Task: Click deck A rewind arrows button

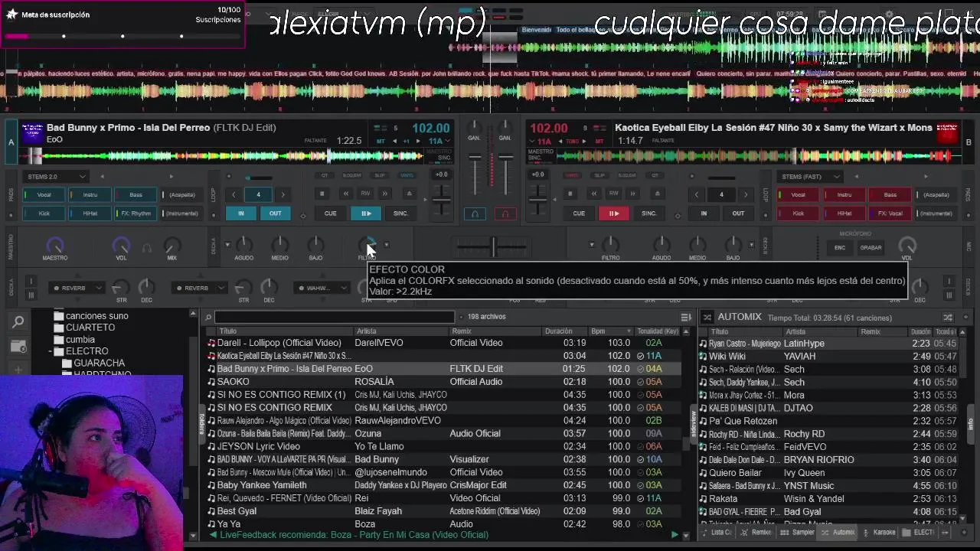Action: click(346, 194)
